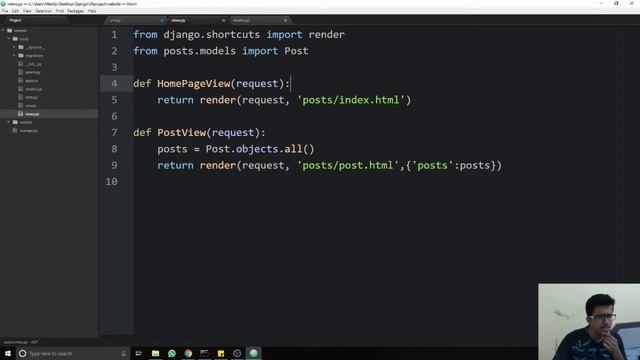Click line number 7 in gutter
Screen dimensions: 640x360
tap(114, 133)
